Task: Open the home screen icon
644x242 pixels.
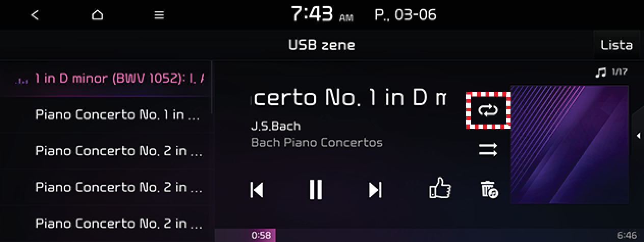Action: click(97, 15)
